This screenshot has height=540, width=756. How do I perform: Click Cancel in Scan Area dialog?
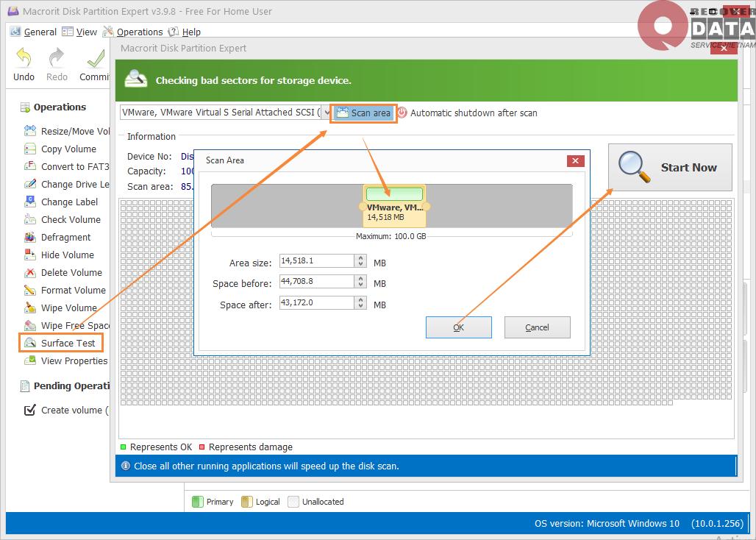[537, 327]
